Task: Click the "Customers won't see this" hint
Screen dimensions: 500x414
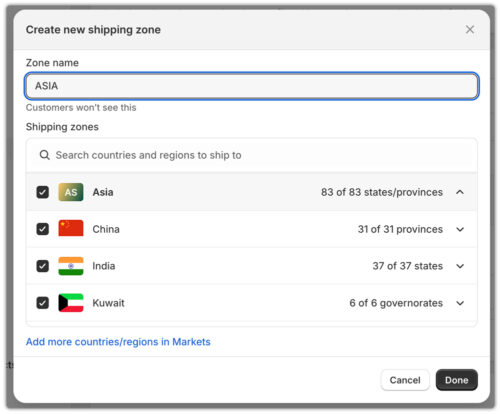Action: pyautogui.click(x=81, y=108)
